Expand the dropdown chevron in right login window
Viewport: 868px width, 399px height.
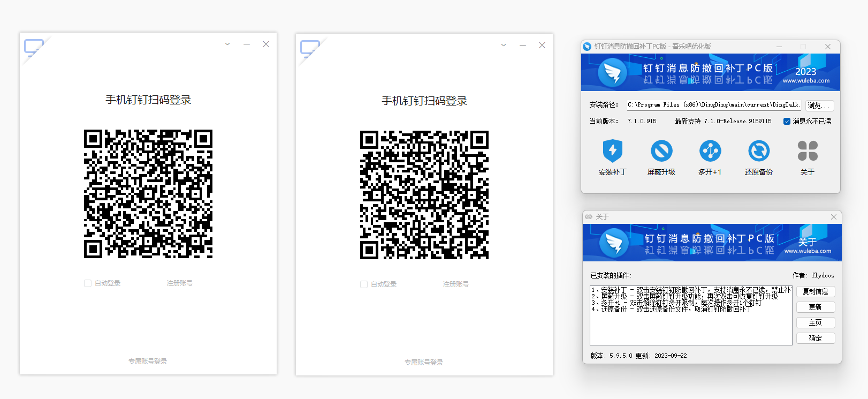(x=504, y=45)
